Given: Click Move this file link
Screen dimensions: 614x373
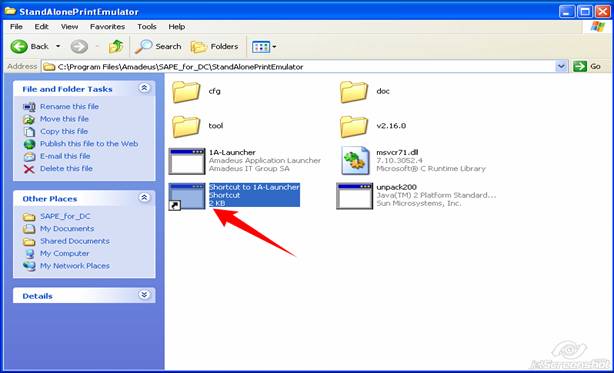Looking at the screenshot, I should pyautogui.click(x=64, y=119).
